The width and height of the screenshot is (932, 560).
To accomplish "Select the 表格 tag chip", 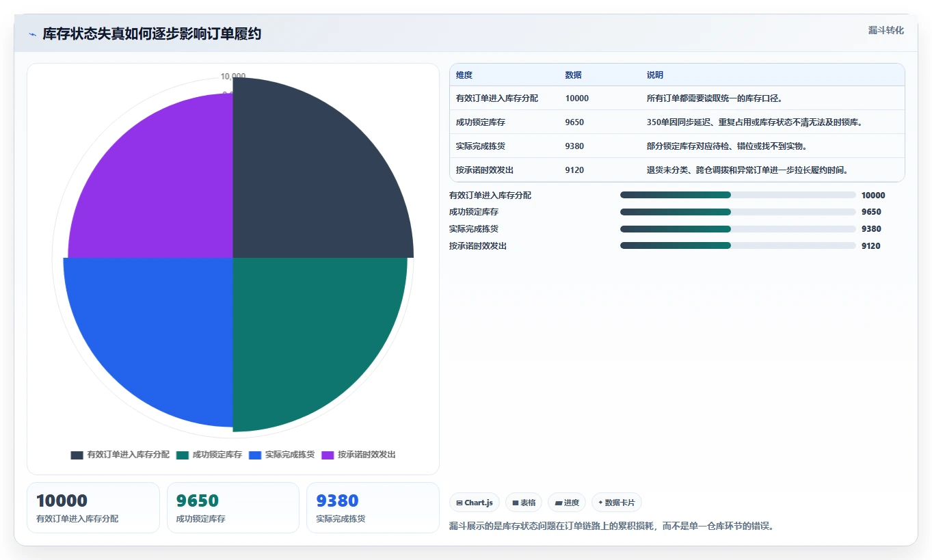I will coord(524,503).
